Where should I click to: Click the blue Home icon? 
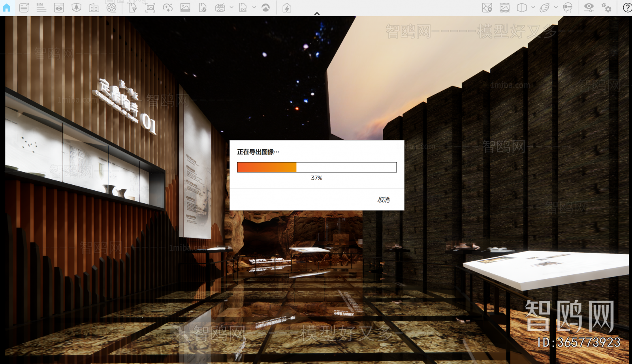pyautogui.click(x=7, y=8)
